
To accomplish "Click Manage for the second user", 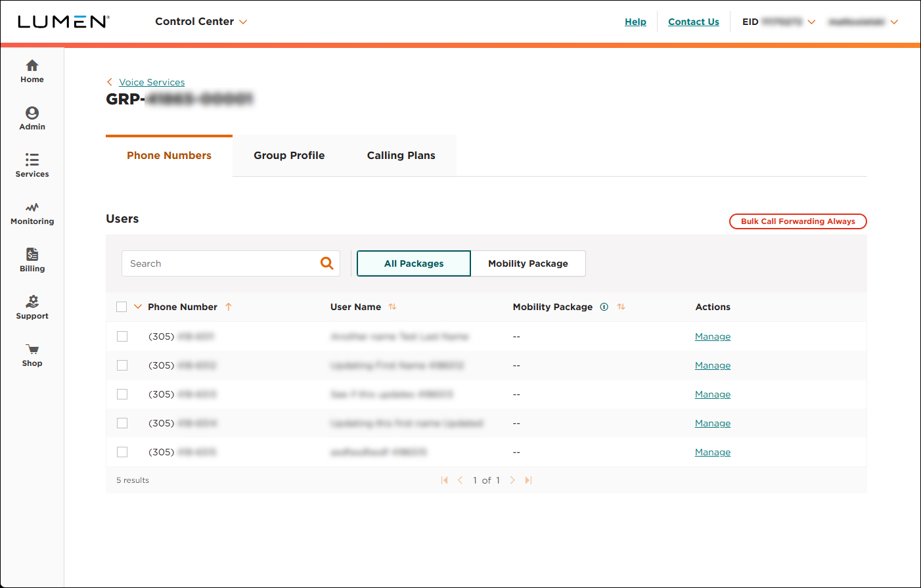I will 713,365.
